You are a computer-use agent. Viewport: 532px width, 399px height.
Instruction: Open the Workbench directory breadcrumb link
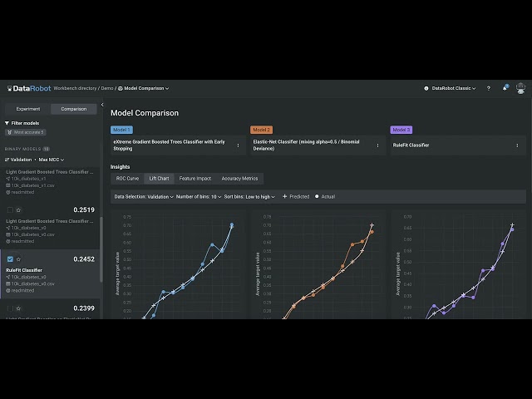coord(75,88)
